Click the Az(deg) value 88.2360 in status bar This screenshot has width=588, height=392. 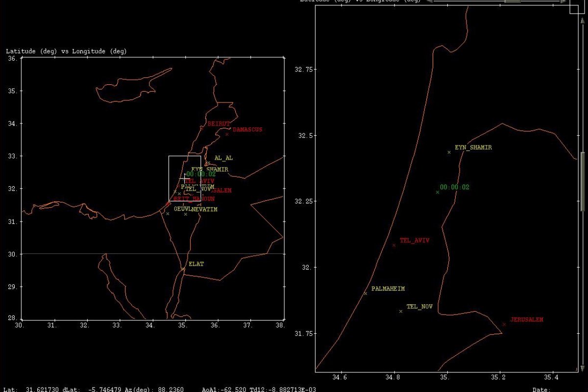170,390
